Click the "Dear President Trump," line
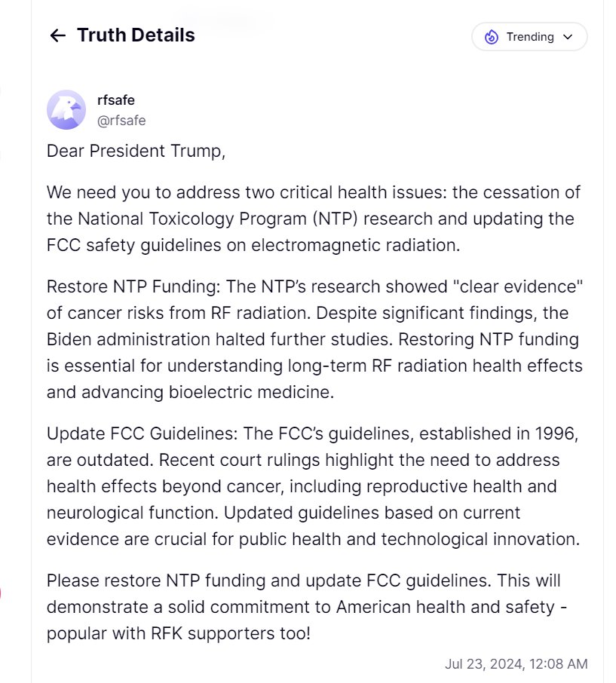Image resolution: width=616 pixels, height=683 pixels. (x=136, y=151)
